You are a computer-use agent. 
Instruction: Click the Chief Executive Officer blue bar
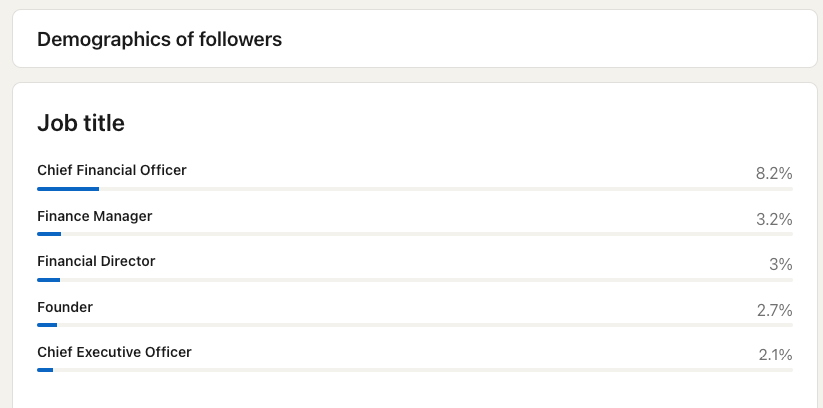pyautogui.click(x=45, y=370)
